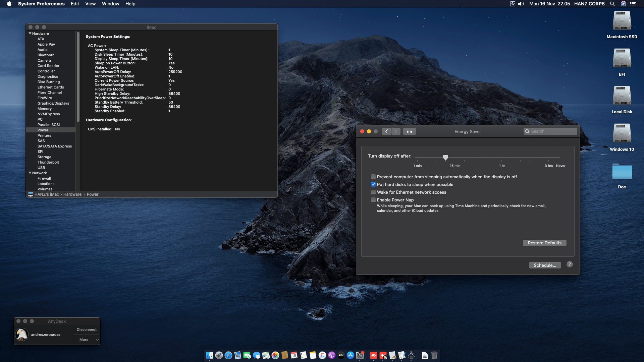
Task: Uncheck Put hard disks to sleep
Action: point(373,184)
